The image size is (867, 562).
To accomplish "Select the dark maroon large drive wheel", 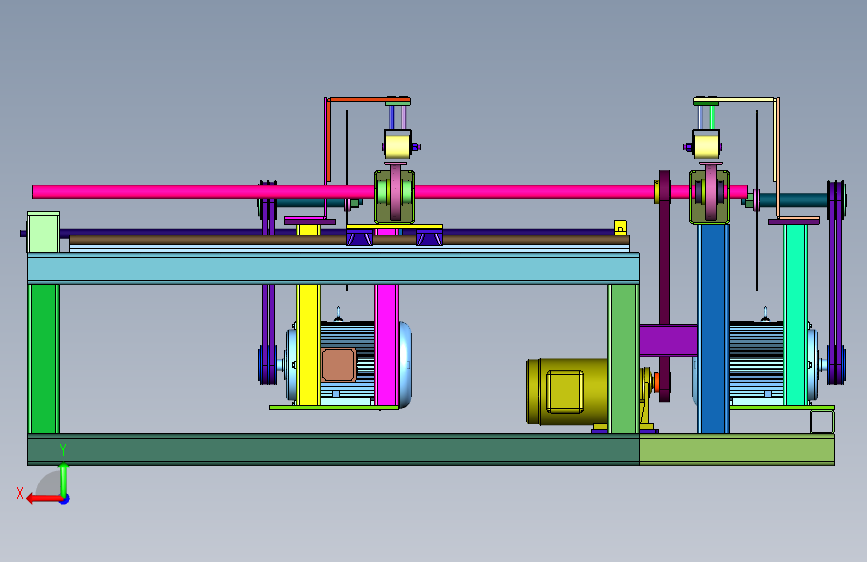I will [664, 285].
